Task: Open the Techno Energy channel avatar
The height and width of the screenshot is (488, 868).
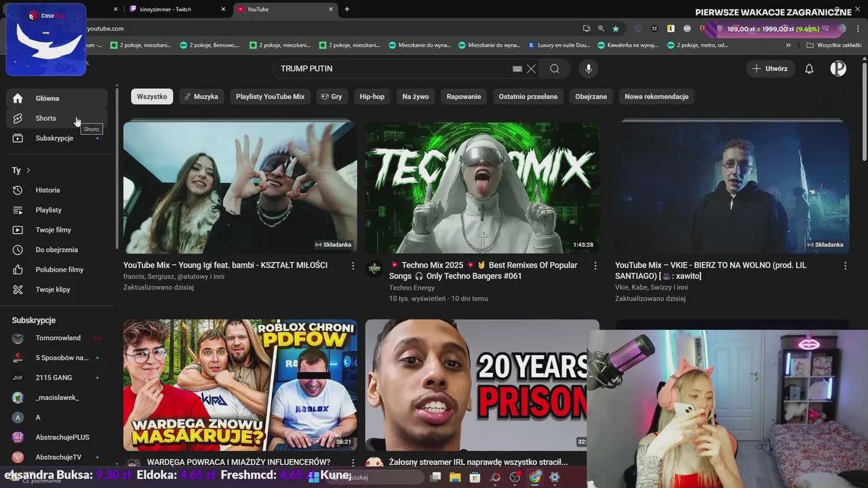Action: 374,268
